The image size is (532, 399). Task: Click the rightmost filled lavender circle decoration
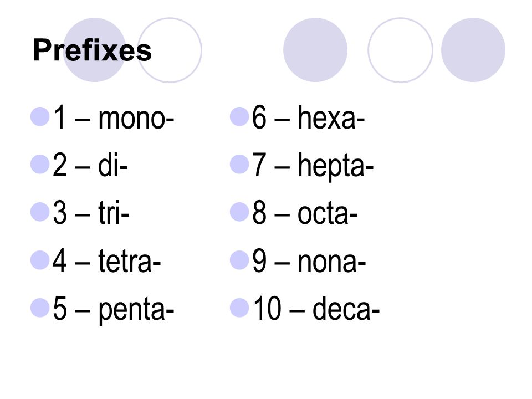473,50
